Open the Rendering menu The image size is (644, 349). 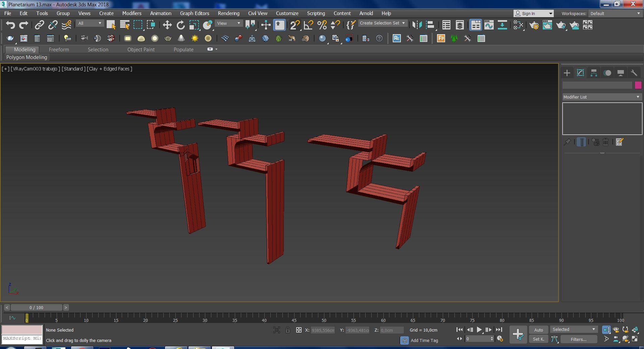(x=228, y=13)
